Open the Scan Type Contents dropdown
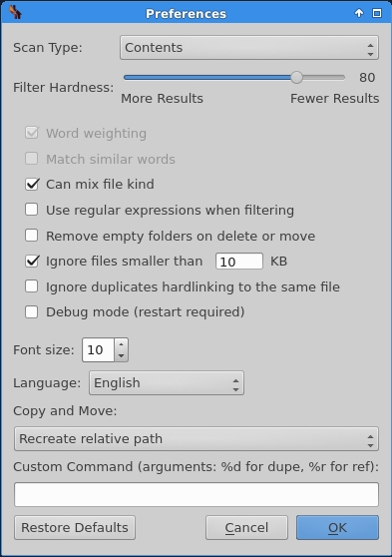The image size is (392, 557). (x=249, y=48)
